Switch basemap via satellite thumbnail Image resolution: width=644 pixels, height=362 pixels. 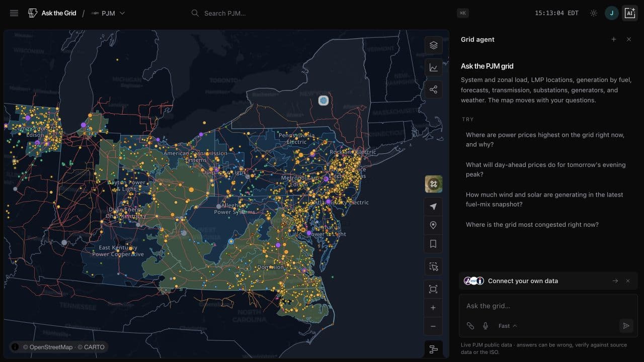click(x=434, y=184)
